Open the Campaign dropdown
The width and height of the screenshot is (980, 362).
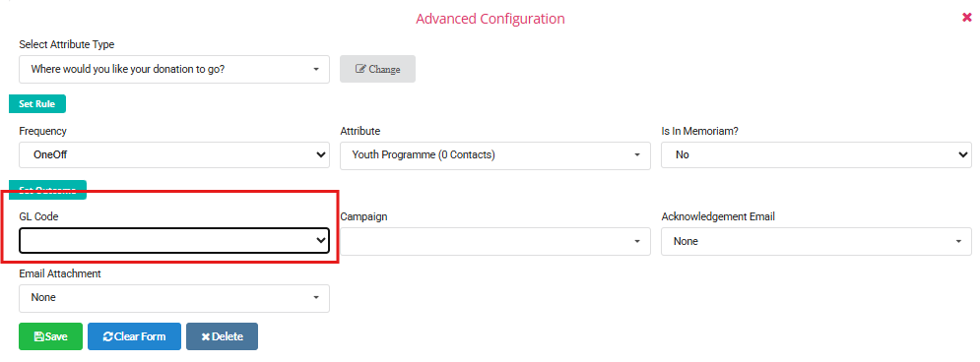495,241
